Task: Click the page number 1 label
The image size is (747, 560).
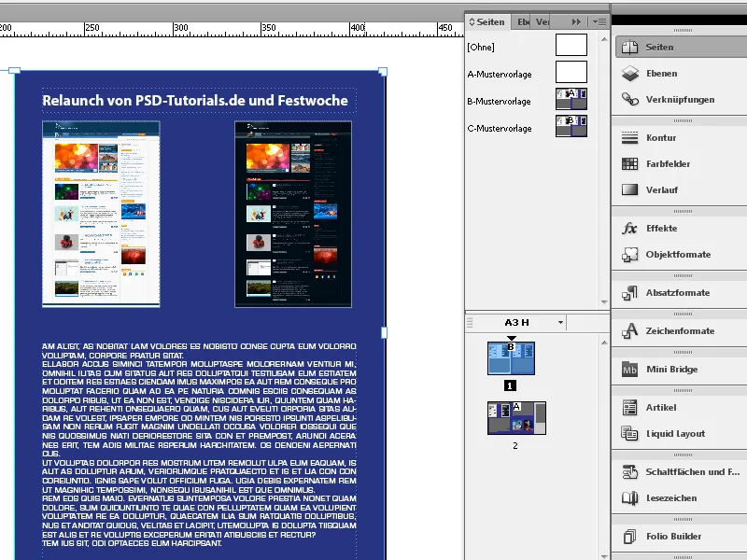Action: click(x=510, y=385)
